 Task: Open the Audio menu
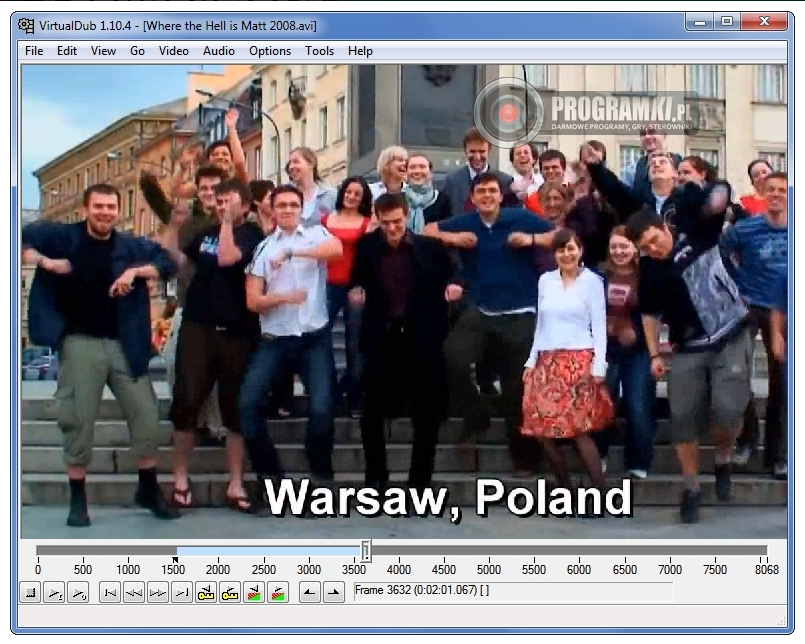(x=219, y=51)
